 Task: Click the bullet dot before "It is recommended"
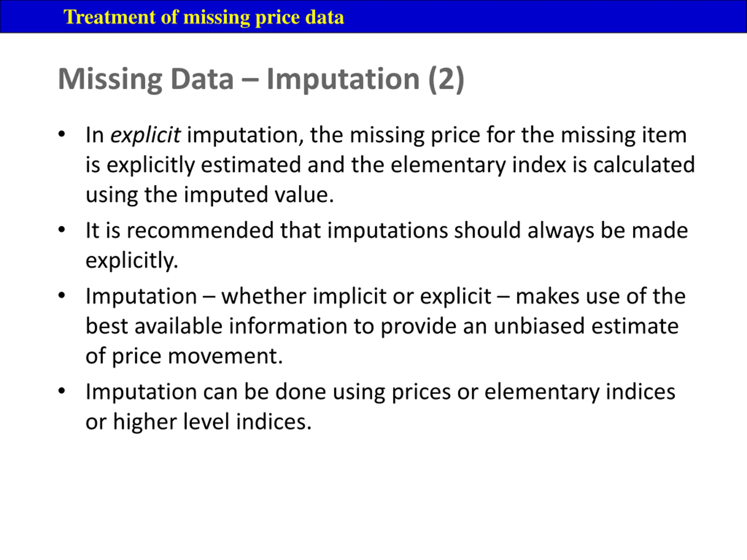62,230
